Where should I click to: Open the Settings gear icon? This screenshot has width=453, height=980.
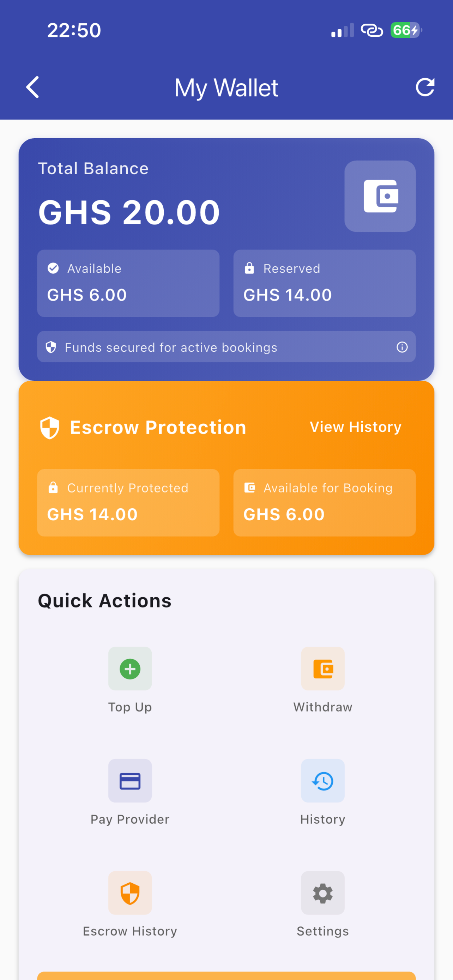click(323, 893)
